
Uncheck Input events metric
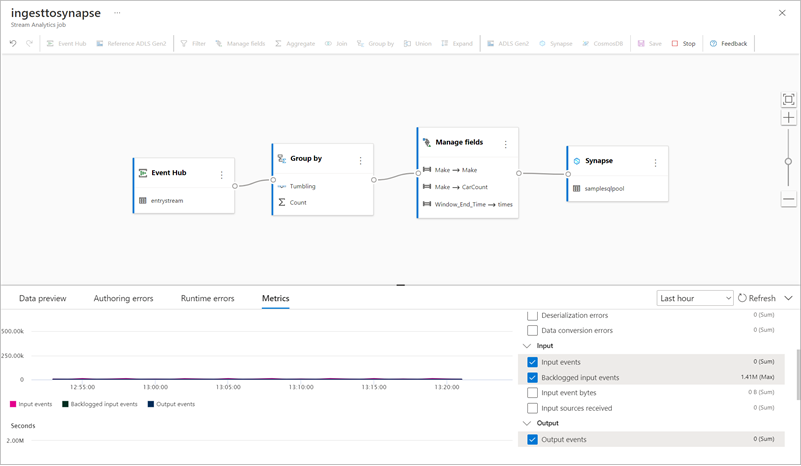[x=532, y=362]
